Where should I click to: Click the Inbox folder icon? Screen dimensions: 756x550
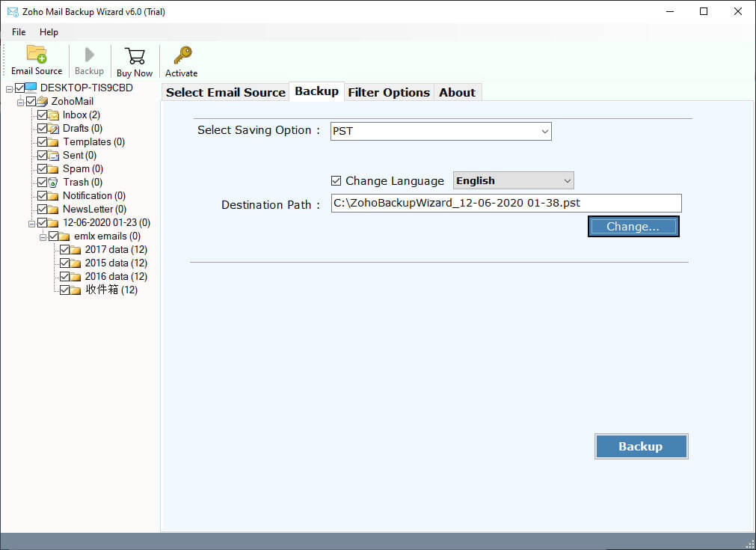54,114
